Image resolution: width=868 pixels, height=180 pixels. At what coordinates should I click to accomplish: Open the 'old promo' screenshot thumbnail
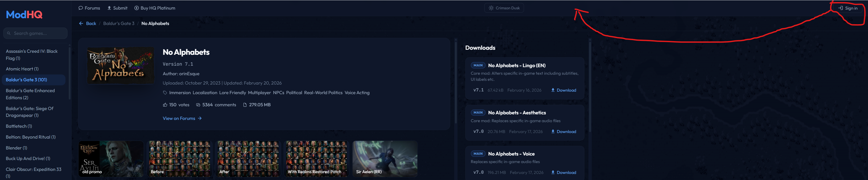(x=111, y=159)
